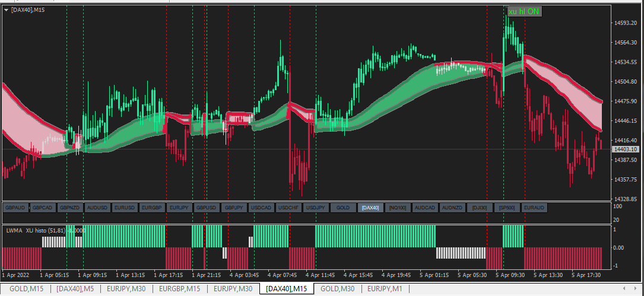This screenshot has height=296, width=644.
Task: Click the 14446.15 price axis value
Action: pyautogui.click(x=626, y=120)
